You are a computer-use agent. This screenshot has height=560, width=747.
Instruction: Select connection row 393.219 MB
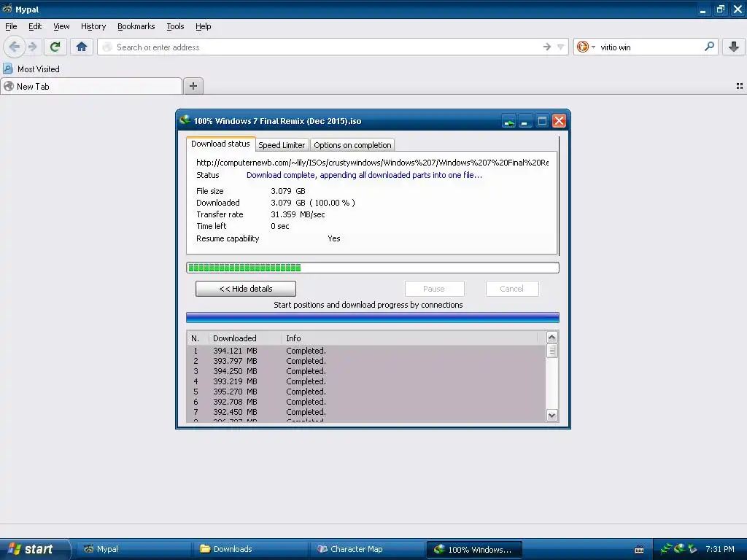366,381
